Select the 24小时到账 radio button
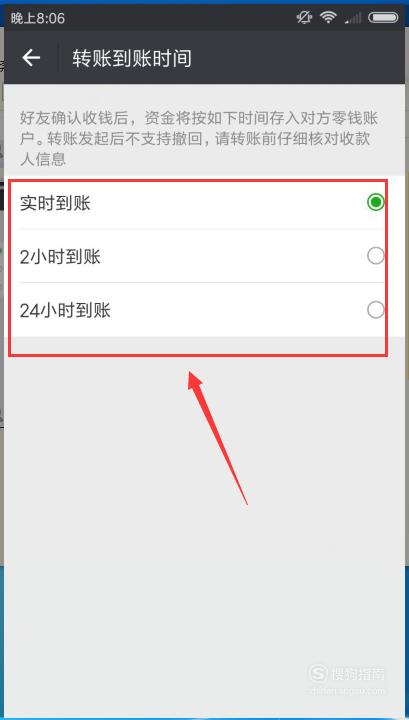 point(375,310)
